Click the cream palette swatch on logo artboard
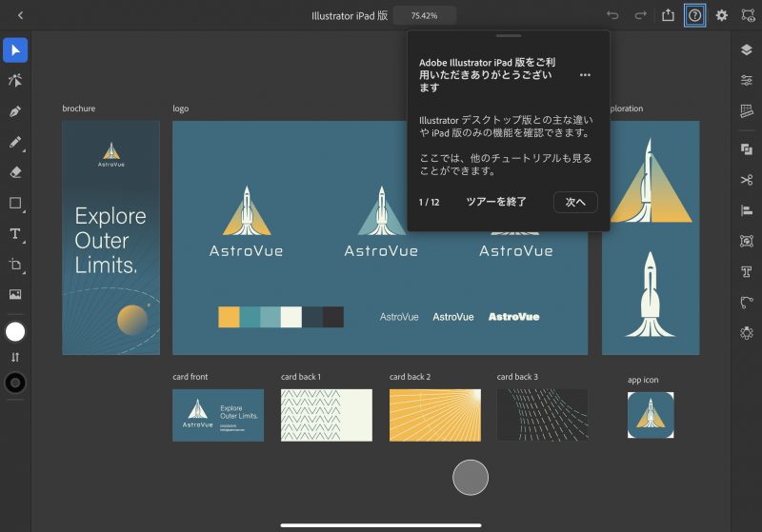Viewport: 762px width, 532px height. (x=291, y=317)
